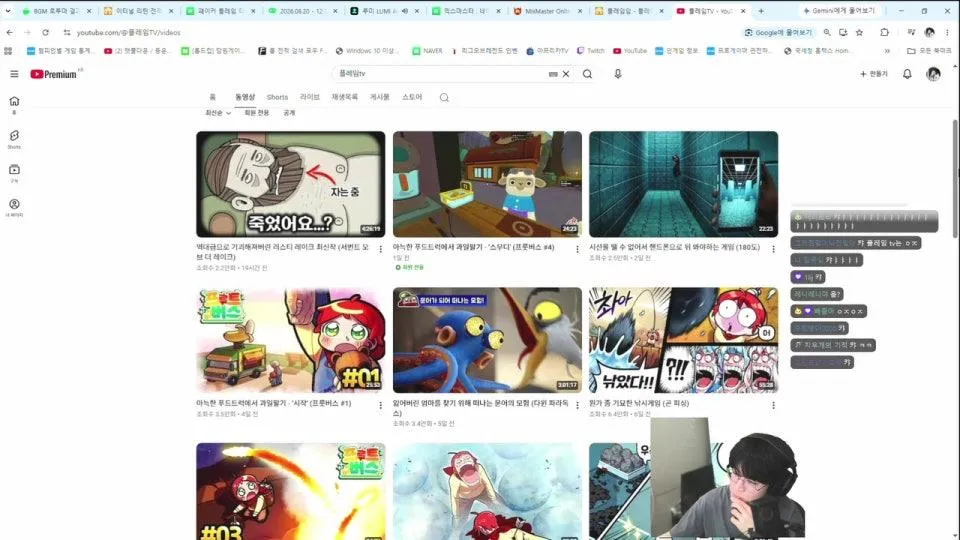Start voice search with the microphone icon
Viewport: 960px width, 540px height.
point(618,74)
